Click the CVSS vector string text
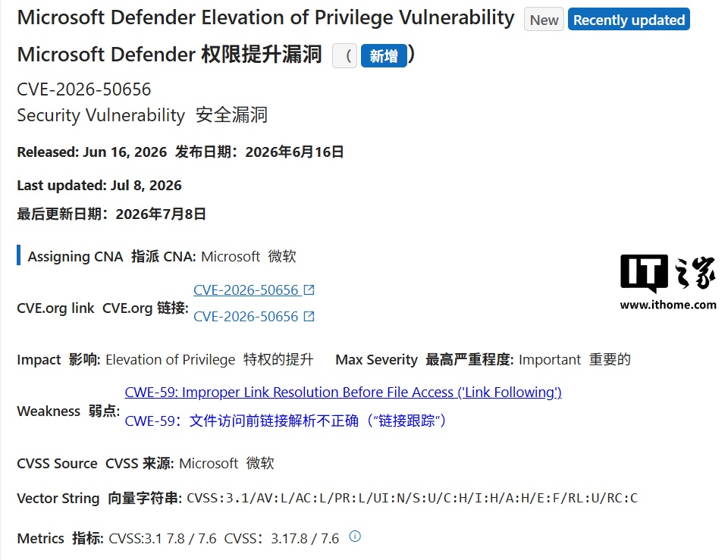Viewport: 728px width, 560px height. pyautogui.click(x=412, y=499)
